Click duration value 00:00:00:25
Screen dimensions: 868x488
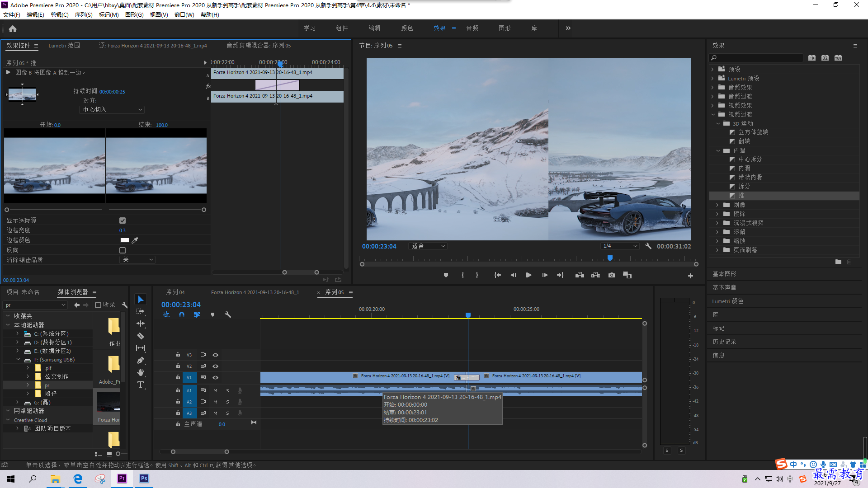(x=112, y=91)
